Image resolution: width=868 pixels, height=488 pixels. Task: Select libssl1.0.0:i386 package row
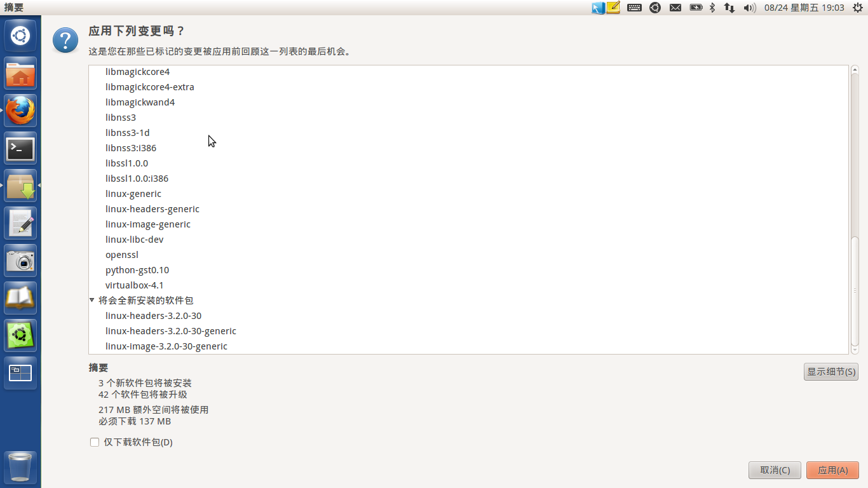[468, 179]
